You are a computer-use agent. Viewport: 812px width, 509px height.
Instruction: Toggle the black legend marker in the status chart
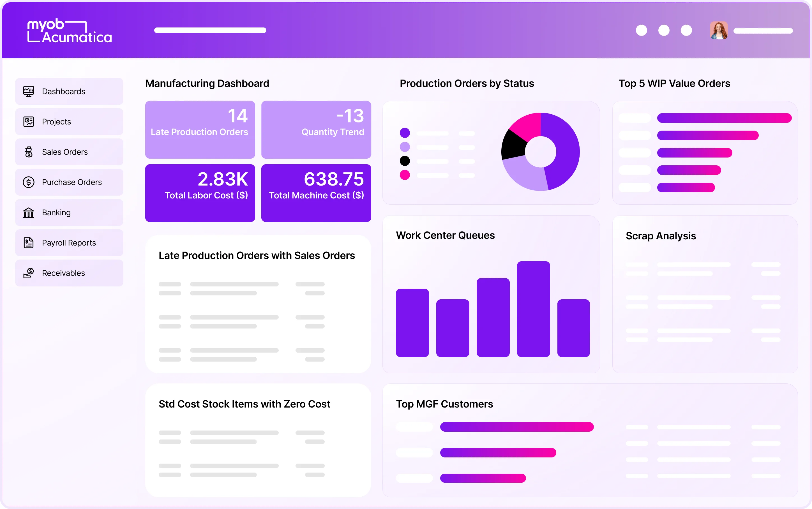tap(405, 161)
